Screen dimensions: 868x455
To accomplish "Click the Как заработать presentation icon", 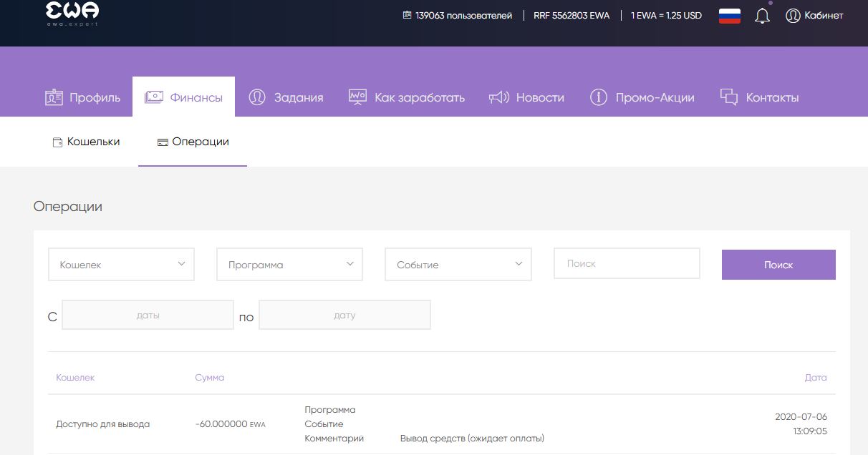I will point(357,97).
